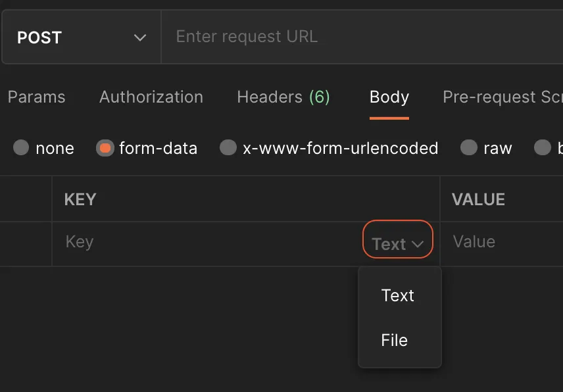
Task: Open the Pre-request Script tab
Action: [502, 97]
